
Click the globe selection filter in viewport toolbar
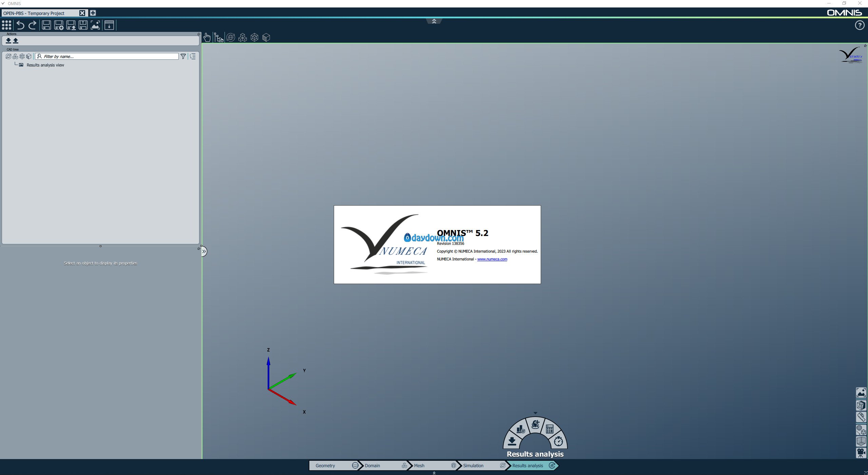coord(231,37)
